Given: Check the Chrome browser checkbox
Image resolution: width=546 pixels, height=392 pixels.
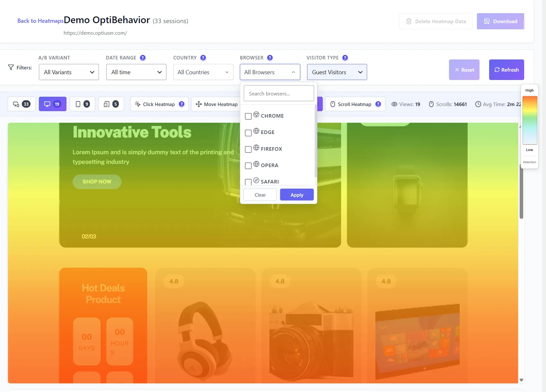Looking at the screenshot, I should 248,116.
